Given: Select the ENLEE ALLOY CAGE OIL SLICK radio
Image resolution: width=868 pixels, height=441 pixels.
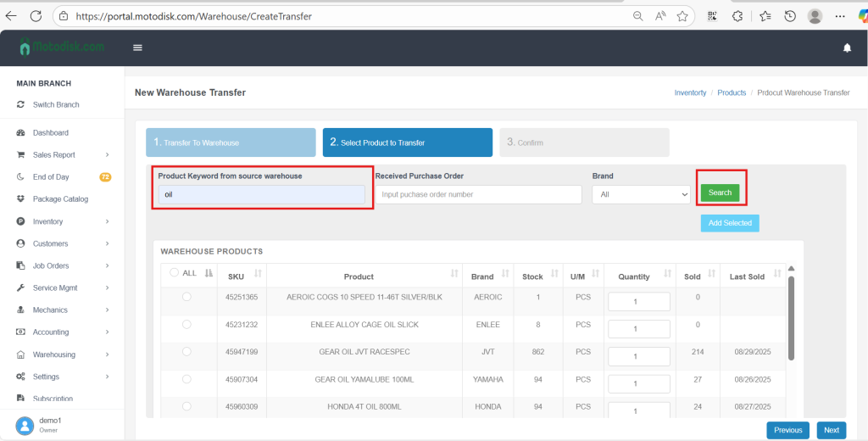Looking at the screenshot, I should pyautogui.click(x=186, y=325).
